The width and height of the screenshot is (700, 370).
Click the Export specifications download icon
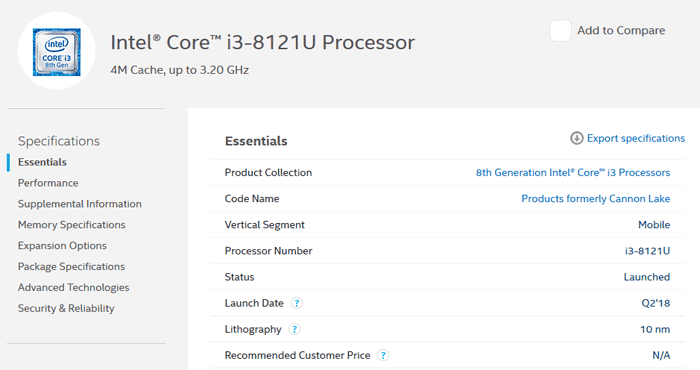(577, 138)
